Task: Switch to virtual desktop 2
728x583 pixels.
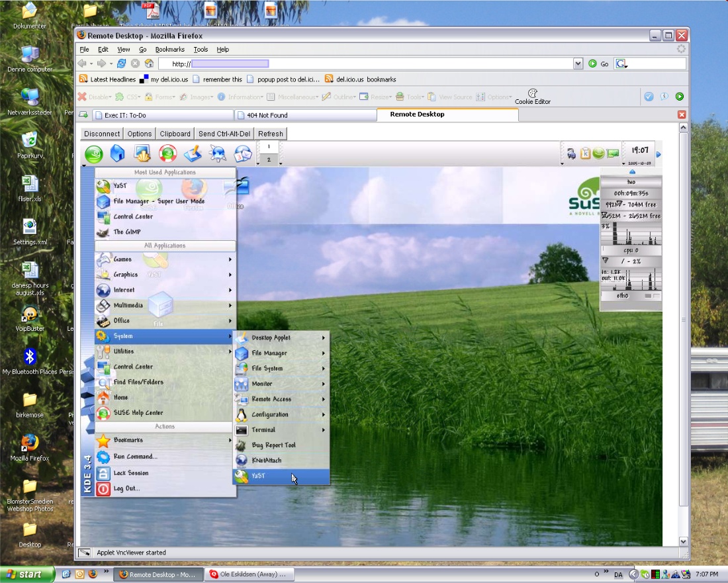Action: tap(268, 159)
